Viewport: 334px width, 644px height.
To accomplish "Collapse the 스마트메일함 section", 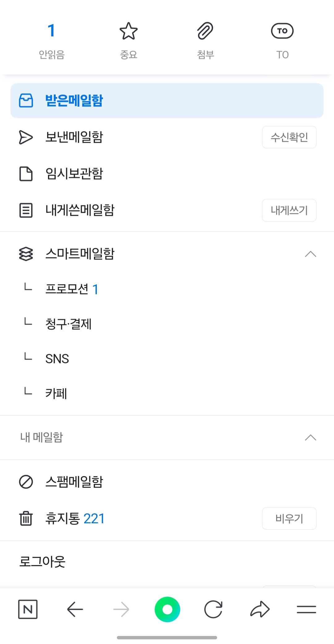I will coord(310,254).
